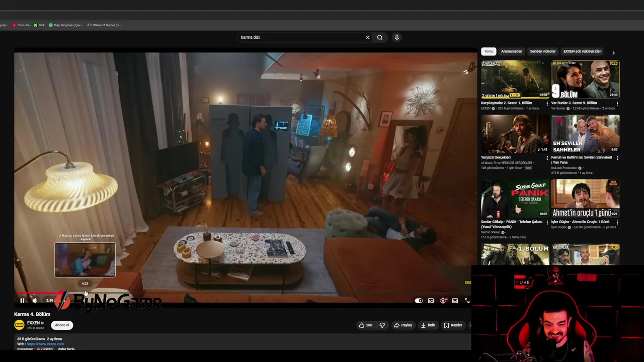This screenshot has width=644, height=362.
Task: Open Yeryüzü Gerçekleri video thumbnail
Action: coord(515,134)
